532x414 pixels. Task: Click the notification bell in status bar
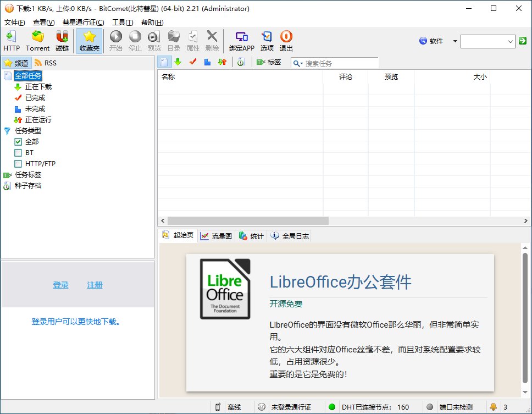pos(493,406)
